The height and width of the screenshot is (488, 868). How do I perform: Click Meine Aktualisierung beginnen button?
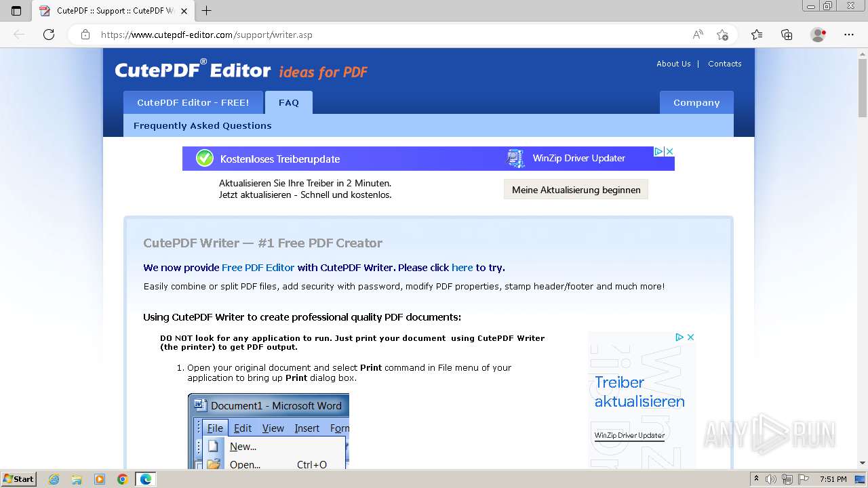[x=576, y=190]
